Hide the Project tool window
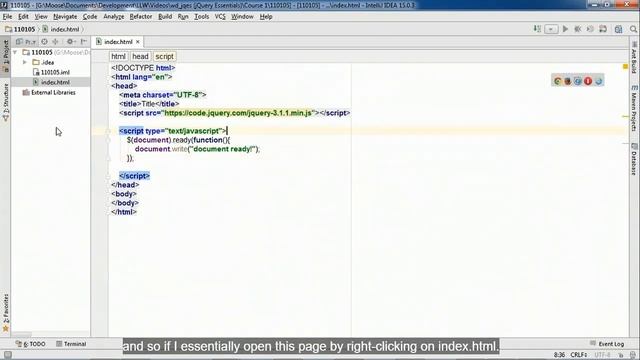This screenshot has height=360, width=640. pos(84,42)
